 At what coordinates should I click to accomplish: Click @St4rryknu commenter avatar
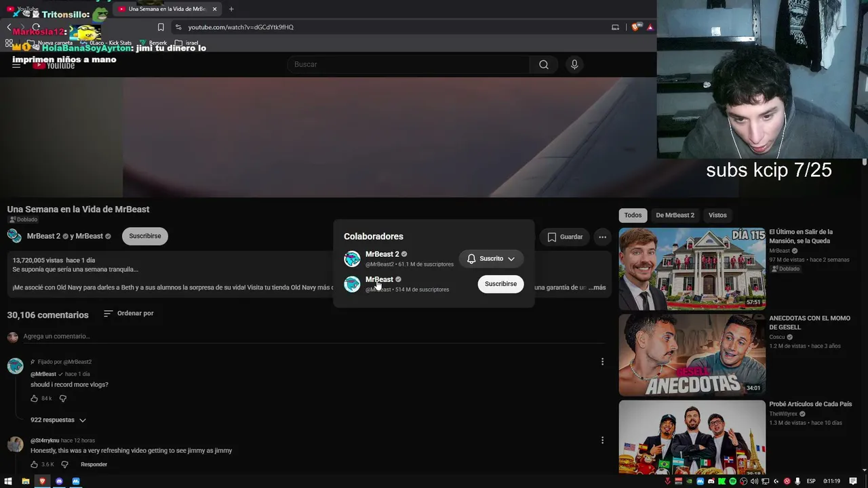pyautogui.click(x=15, y=445)
